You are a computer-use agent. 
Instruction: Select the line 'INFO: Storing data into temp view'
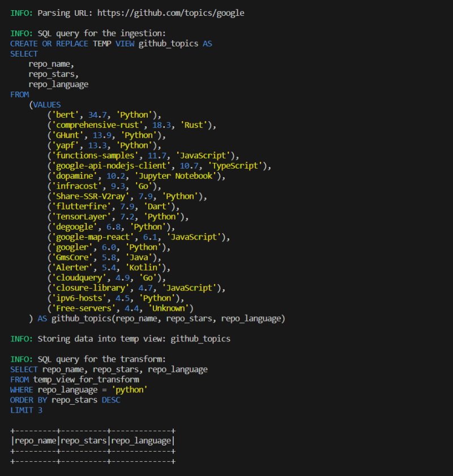point(120,339)
